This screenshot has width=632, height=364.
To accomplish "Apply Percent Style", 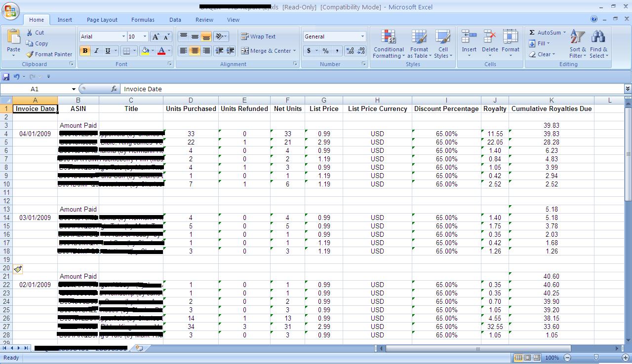I will tap(325, 51).
